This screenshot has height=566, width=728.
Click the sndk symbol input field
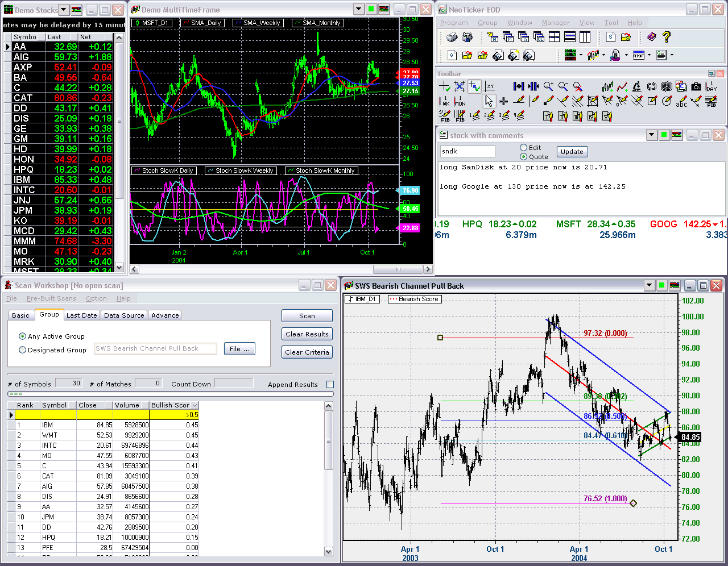(468, 151)
